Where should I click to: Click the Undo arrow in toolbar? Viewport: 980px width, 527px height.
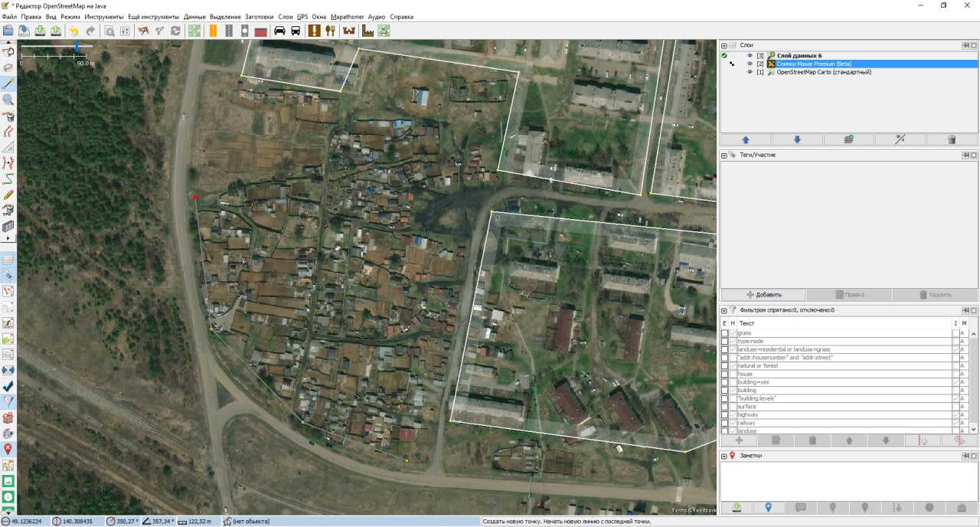pos(73,31)
